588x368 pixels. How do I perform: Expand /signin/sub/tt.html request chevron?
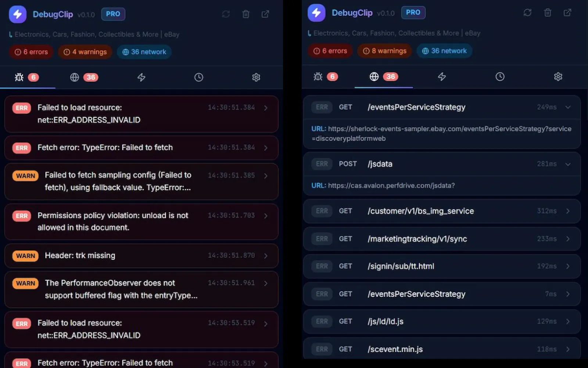(568, 266)
